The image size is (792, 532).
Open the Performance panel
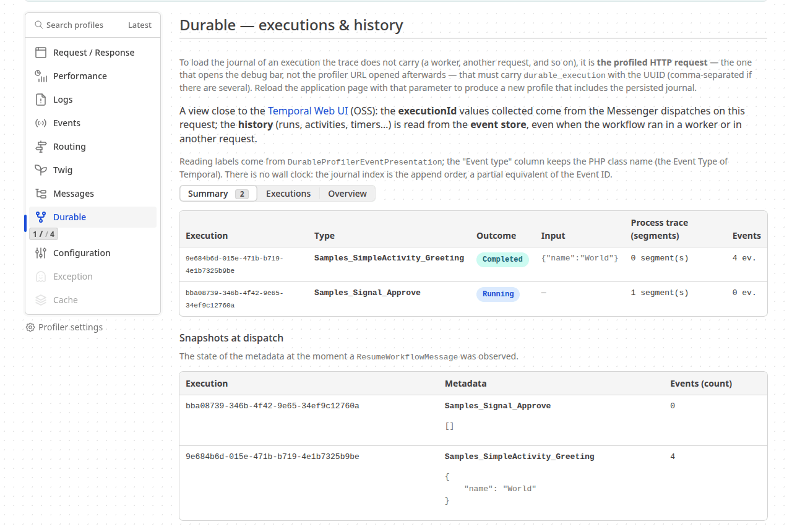(x=93, y=76)
